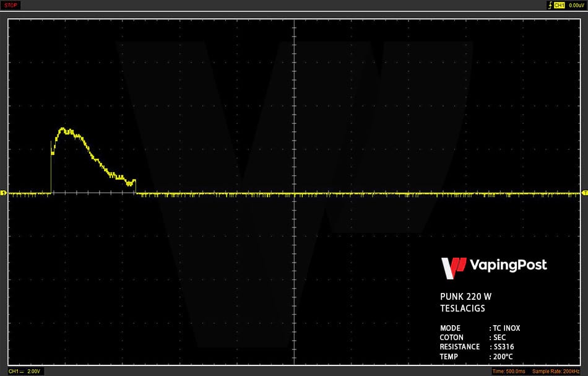Click the MODE TC INOX text
This screenshot has width=588, height=376.
[480, 328]
